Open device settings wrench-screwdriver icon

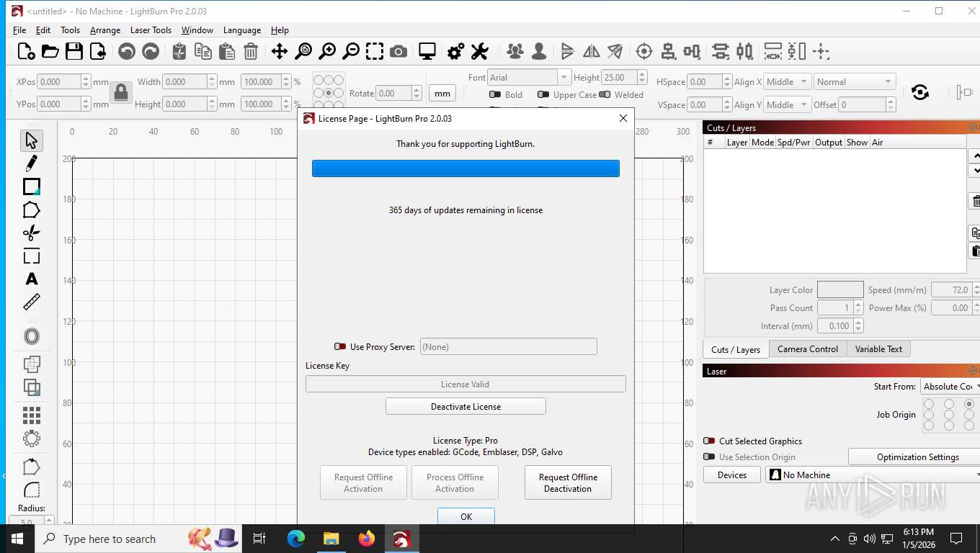(x=480, y=51)
